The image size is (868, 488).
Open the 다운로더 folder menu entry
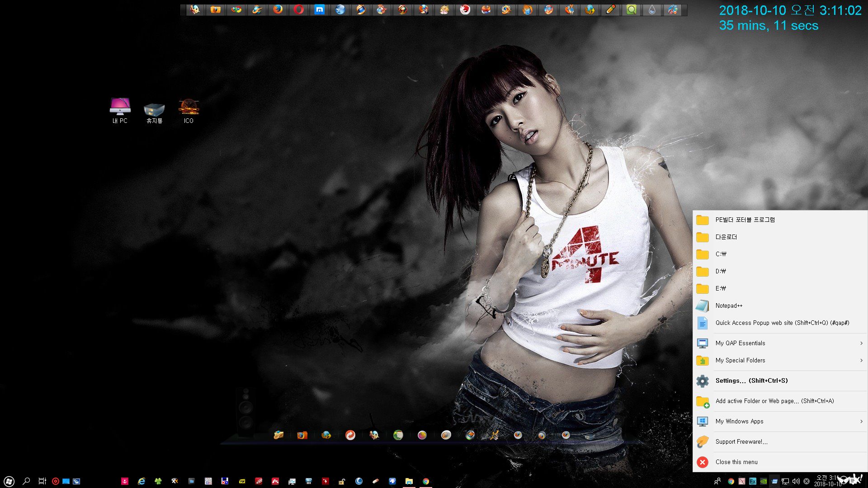point(780,237)
